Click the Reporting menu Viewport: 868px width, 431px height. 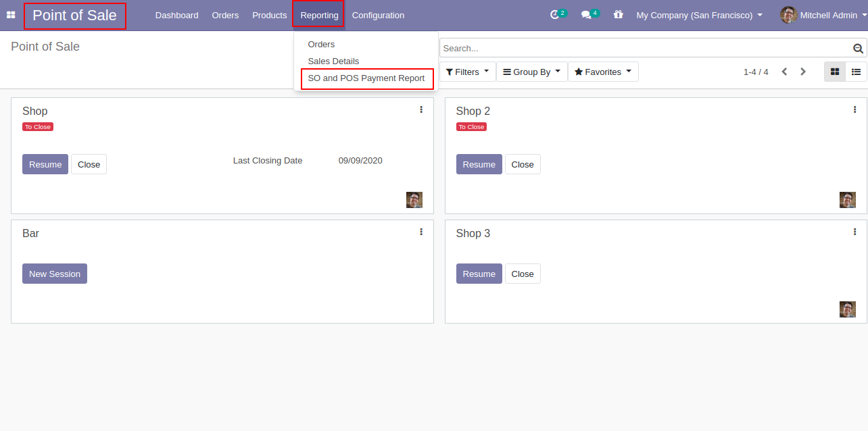click(319, 15)
